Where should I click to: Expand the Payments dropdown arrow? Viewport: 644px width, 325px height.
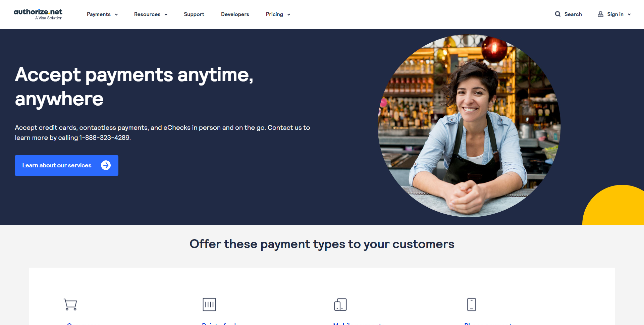(116, 14)
